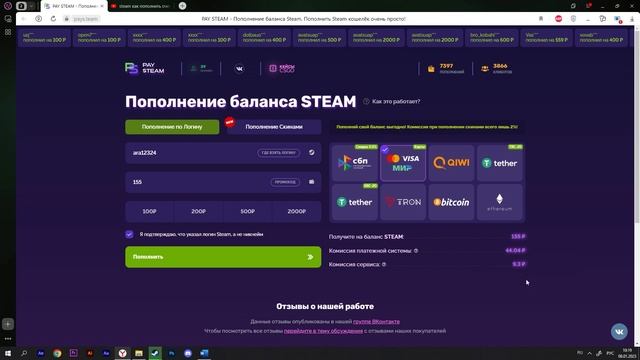This screenshot has height=360, width=640.
Task: Switch to Пополнение по Логину tab
Action: coord(172,127)
